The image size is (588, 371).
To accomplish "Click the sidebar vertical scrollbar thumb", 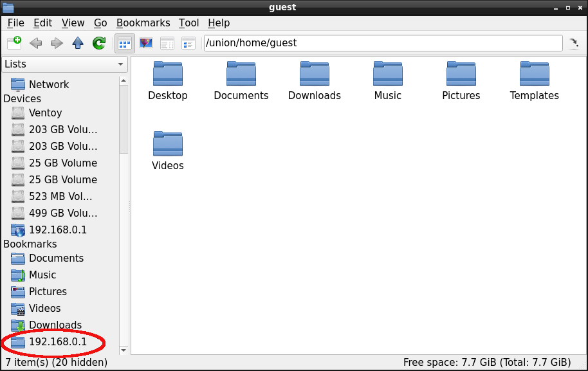I will pos(124,120).
